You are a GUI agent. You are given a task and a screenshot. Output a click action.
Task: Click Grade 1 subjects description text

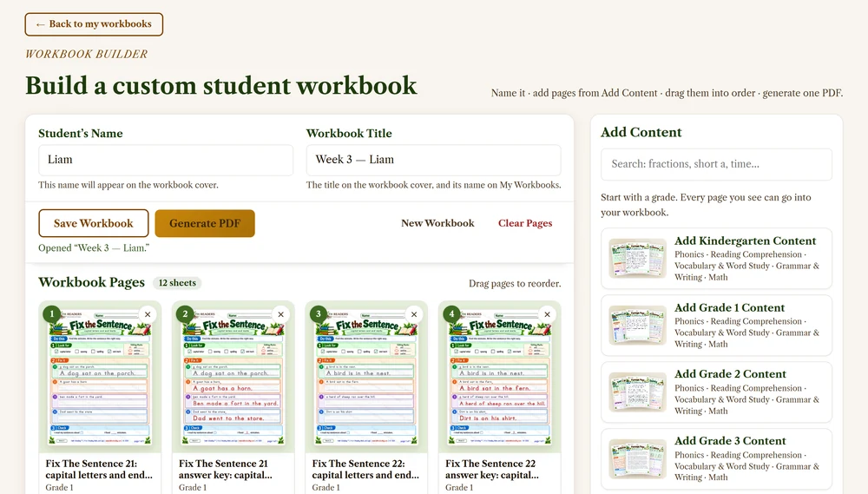(746, 333)
